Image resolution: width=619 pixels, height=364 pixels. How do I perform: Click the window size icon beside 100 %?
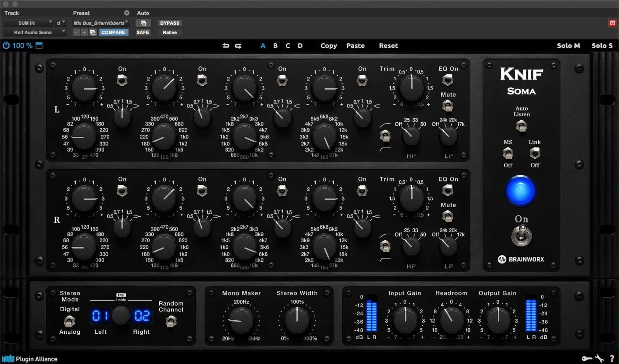pyautogui.click(x=39, y=45)
